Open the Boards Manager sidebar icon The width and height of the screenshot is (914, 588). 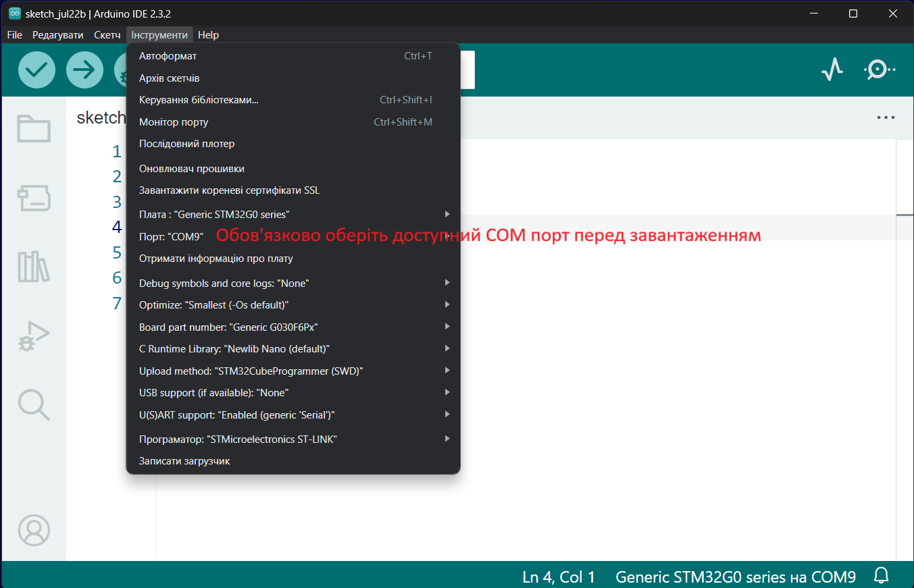coord(34,198)
